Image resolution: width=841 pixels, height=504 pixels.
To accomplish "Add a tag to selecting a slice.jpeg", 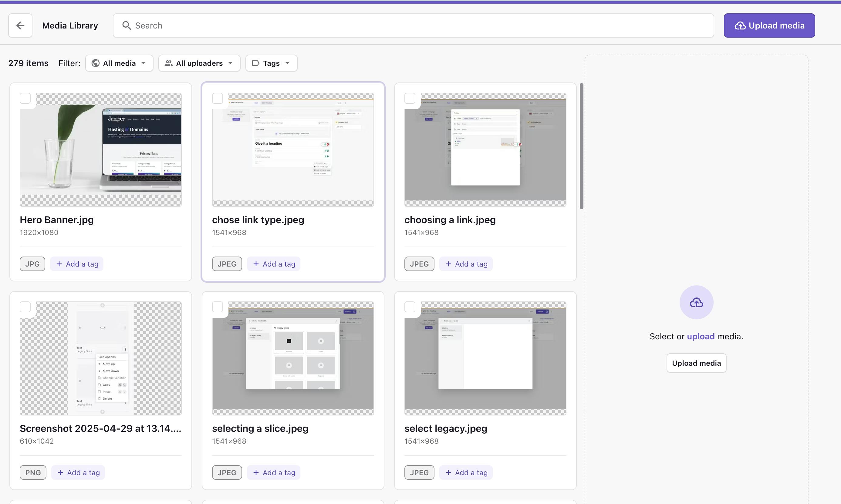I will point(274,472).
